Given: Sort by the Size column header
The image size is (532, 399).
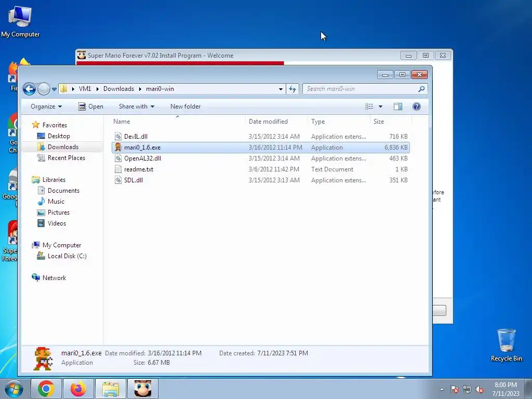Looking at the screenshot, I should point(379,122).
